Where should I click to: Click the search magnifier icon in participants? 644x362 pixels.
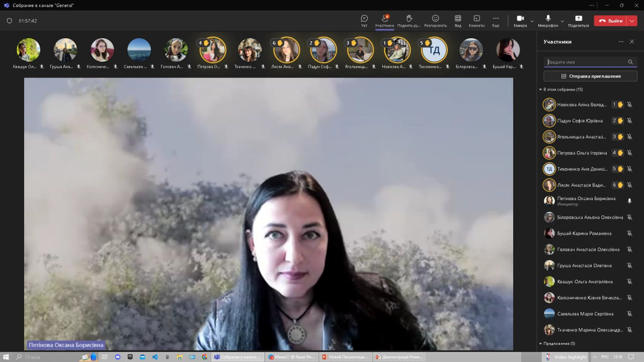(630, 62)
